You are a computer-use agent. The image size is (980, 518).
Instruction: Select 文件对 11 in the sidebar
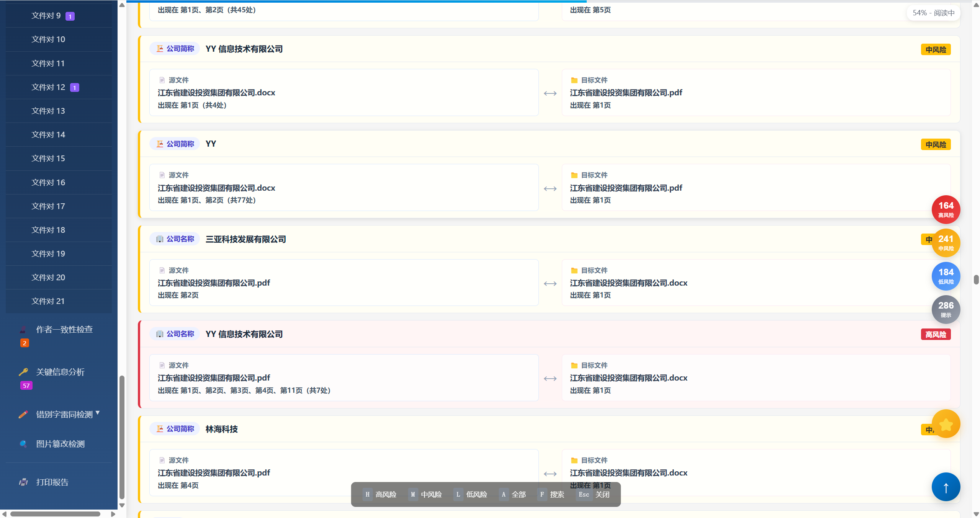(59, 63)
